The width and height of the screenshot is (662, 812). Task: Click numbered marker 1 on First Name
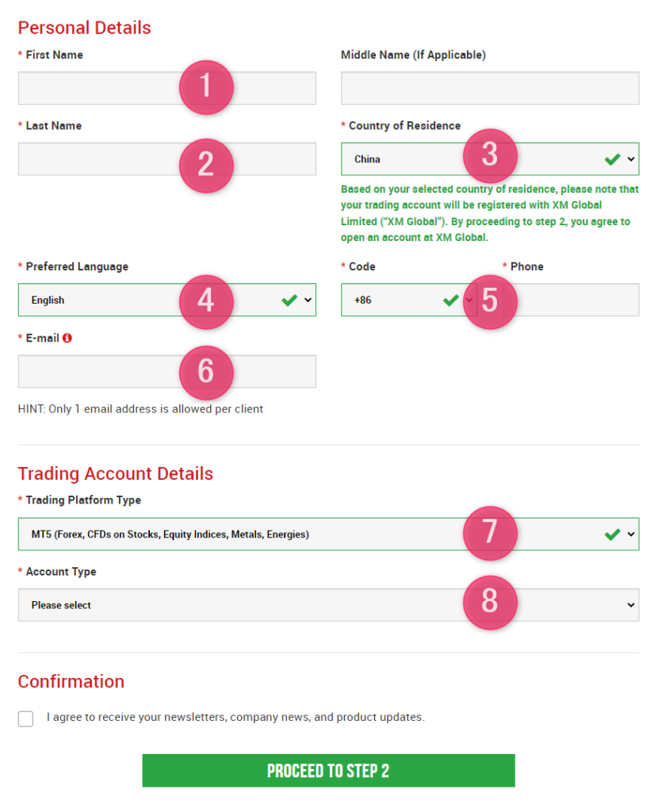[x=206, y=87]
